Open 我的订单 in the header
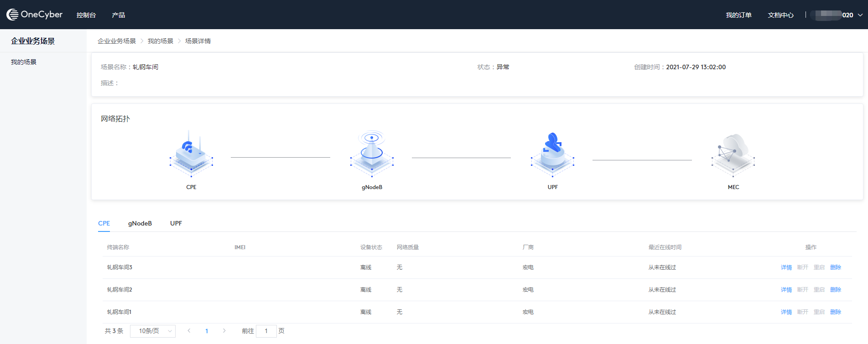 pyautogui.click(x=738, y=15)
